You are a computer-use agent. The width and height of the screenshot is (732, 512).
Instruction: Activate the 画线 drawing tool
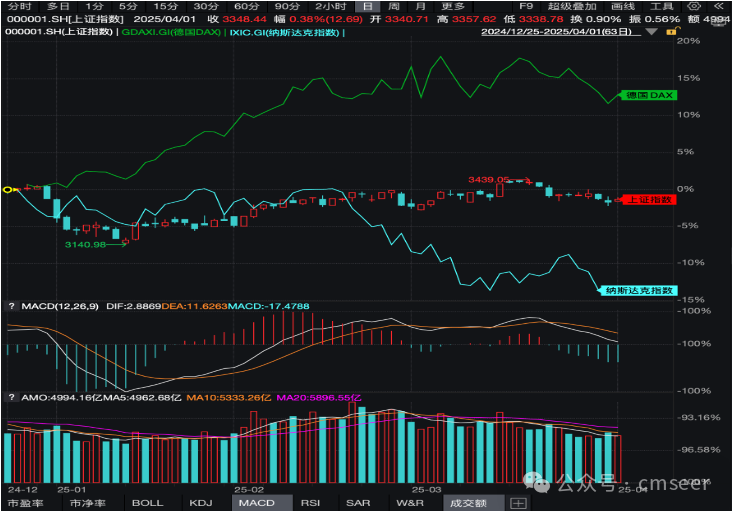tap(623, 6)
